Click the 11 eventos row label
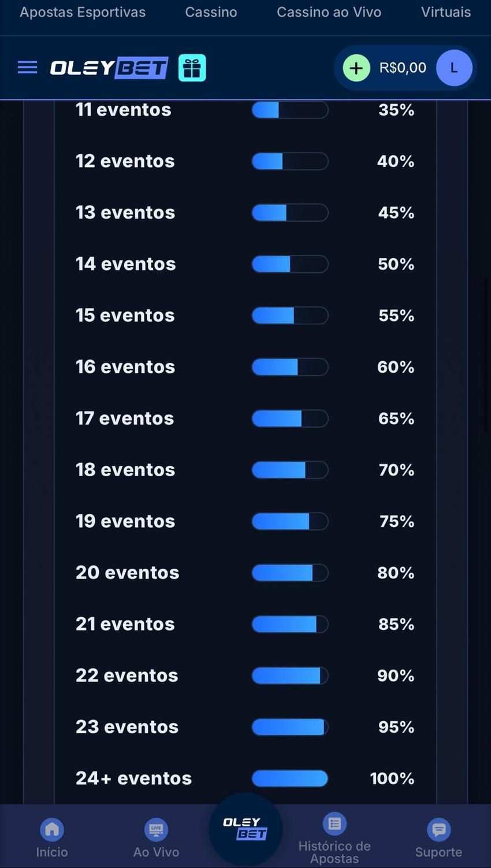Viewport: 491px width, 868px height. (124, 110)
